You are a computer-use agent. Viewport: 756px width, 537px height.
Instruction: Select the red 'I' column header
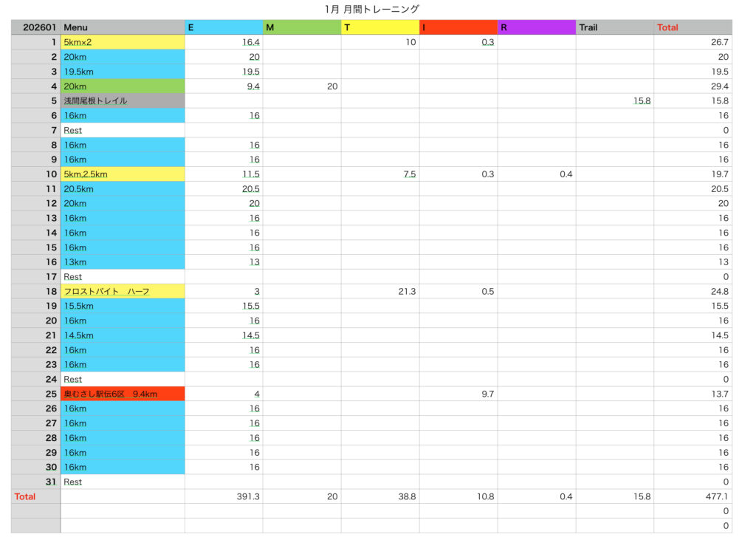[x=458, y=27]
